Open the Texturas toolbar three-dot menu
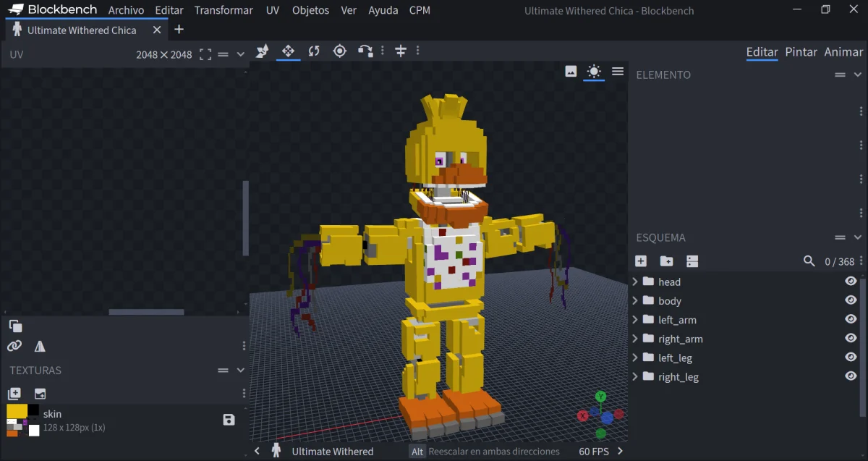 coord(244,394)
